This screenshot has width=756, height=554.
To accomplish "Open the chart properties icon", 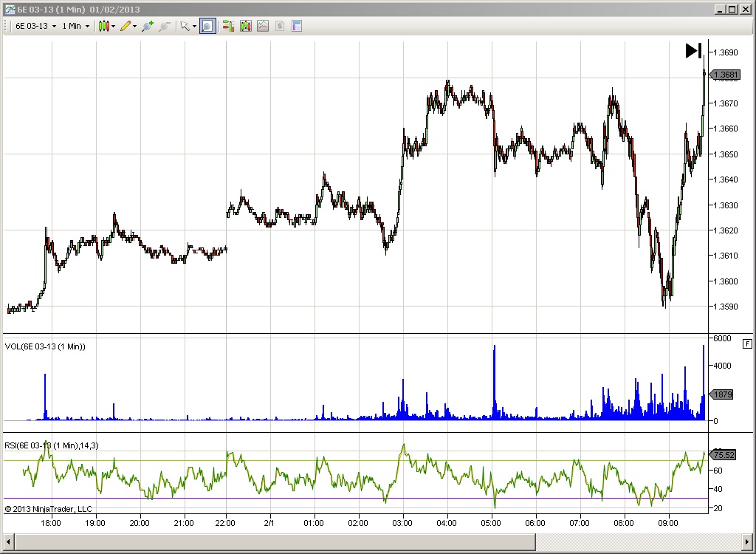I will click(297, 26).
